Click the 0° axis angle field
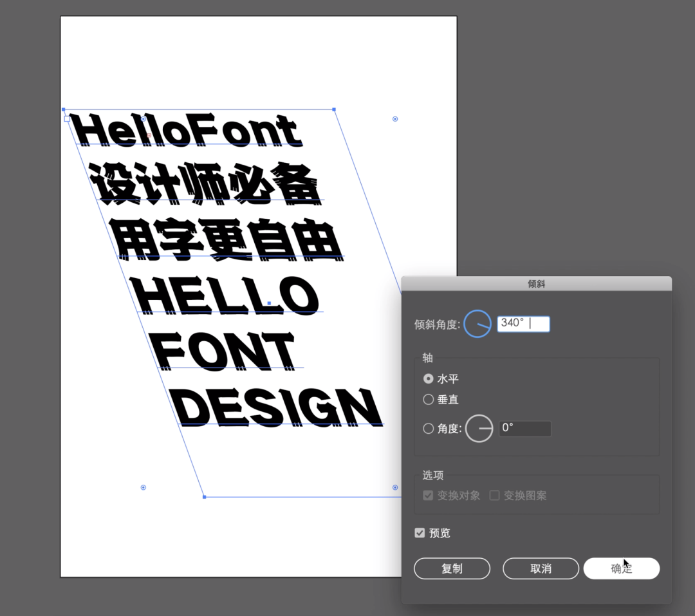The width and height of the screenshot is (695, 616). (x=524, y=429)
